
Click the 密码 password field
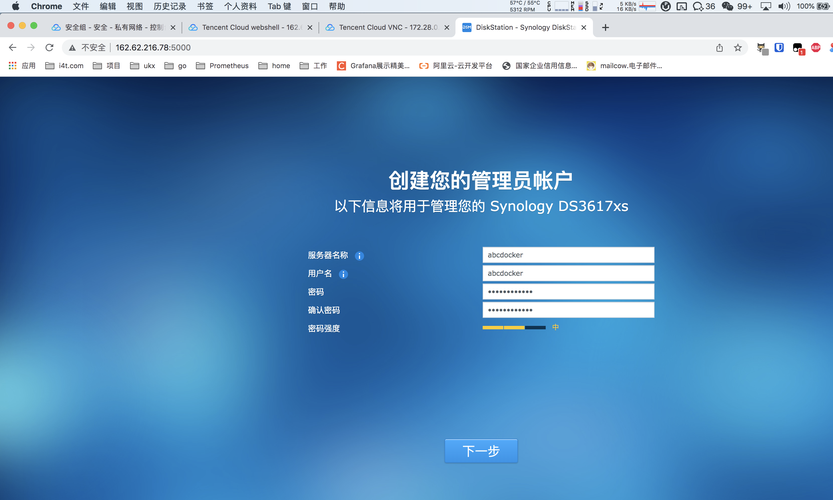coord(568,292)
